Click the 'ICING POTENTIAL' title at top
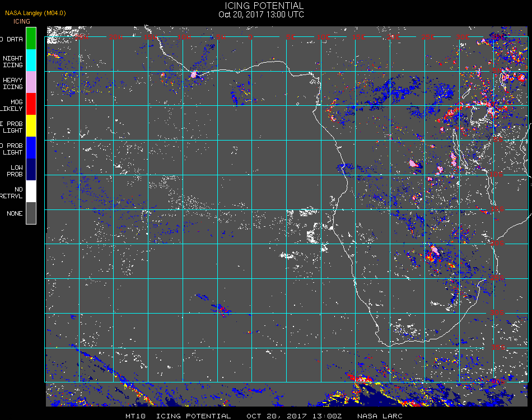The image size is (532, 420). click(264, 6)
